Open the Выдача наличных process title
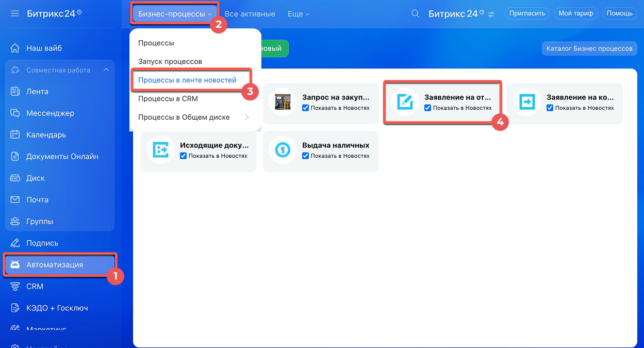This screenshot has height=348, width=644. click(x=336, y=145)
